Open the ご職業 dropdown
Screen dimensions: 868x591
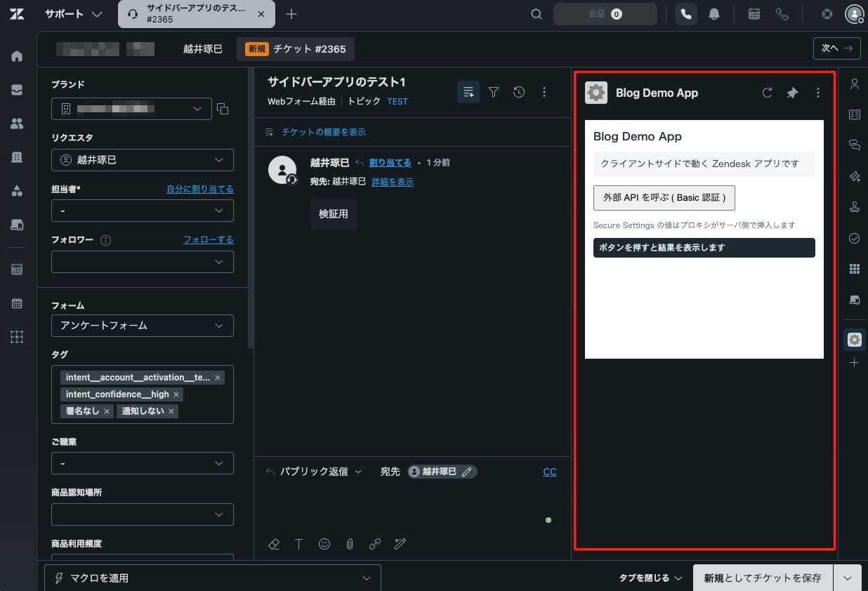[143, 464]
